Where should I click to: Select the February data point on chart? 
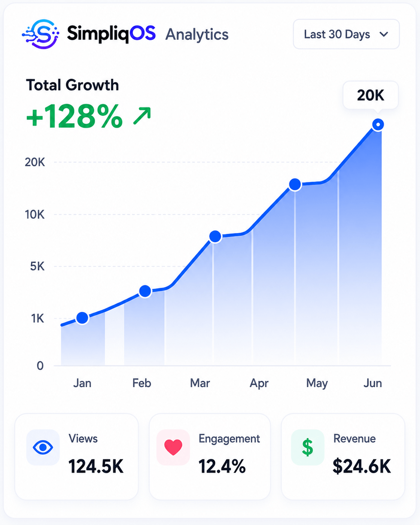(x=145, y=291)
